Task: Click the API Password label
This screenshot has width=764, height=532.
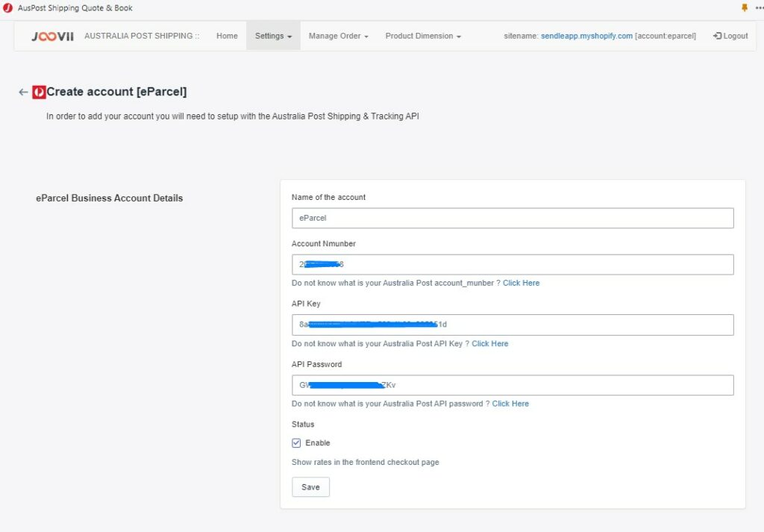Action: pos(316,364)
